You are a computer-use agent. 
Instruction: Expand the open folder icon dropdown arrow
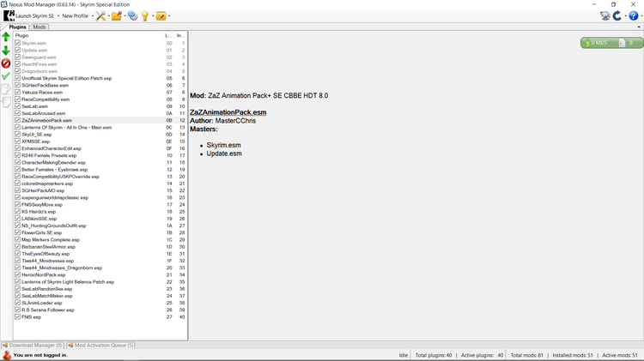point(125,16)
